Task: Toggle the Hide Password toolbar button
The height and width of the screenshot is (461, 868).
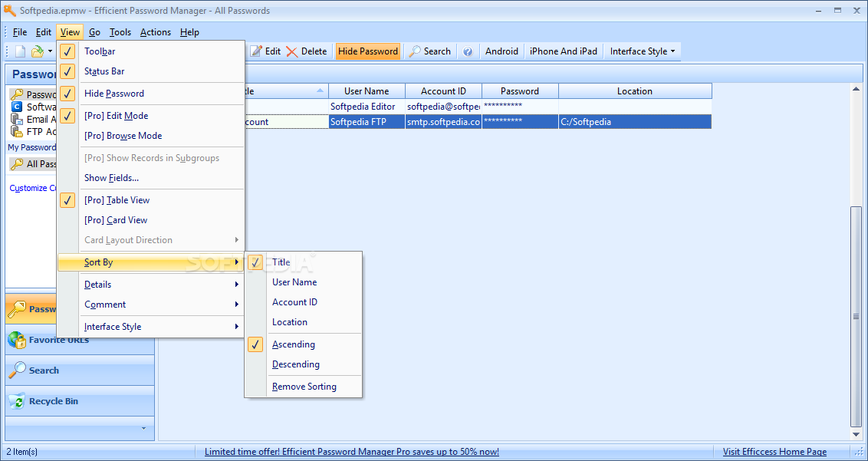Action: coord(368,51)
